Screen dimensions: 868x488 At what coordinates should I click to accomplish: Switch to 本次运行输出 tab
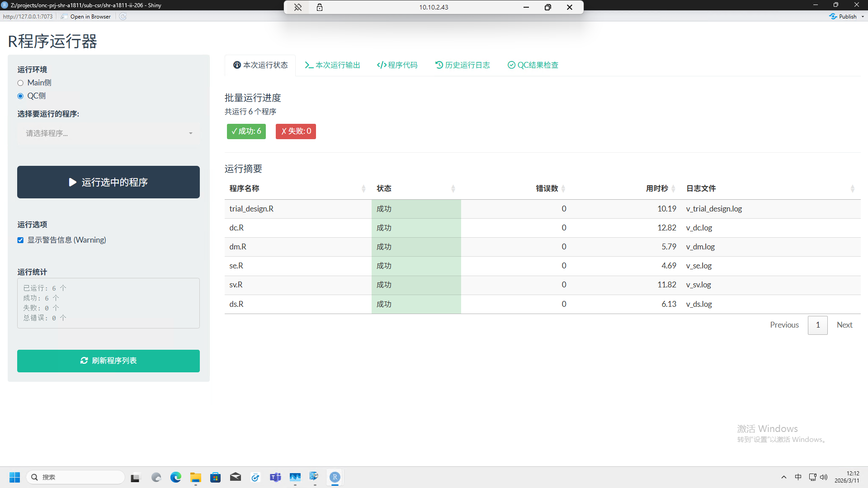pyautogui.click(x=332, y=66)
